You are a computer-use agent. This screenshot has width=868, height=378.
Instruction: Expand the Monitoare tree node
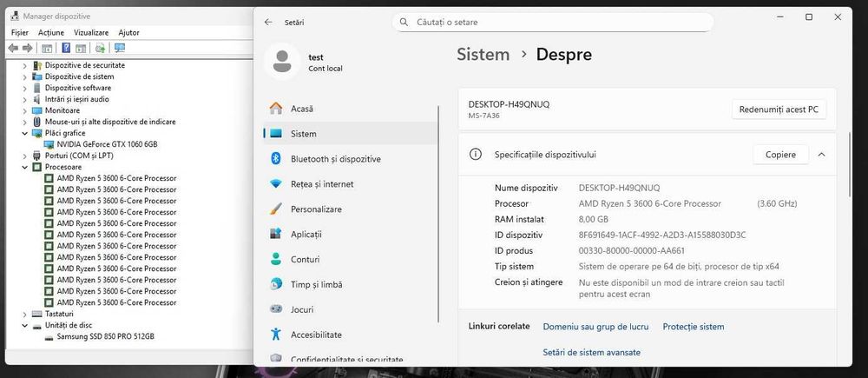point(24,110)
